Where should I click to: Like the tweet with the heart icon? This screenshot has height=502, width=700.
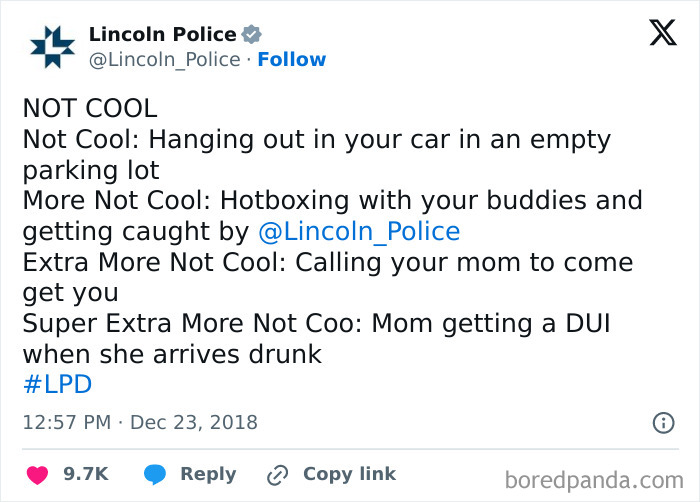tap(36, 475)
